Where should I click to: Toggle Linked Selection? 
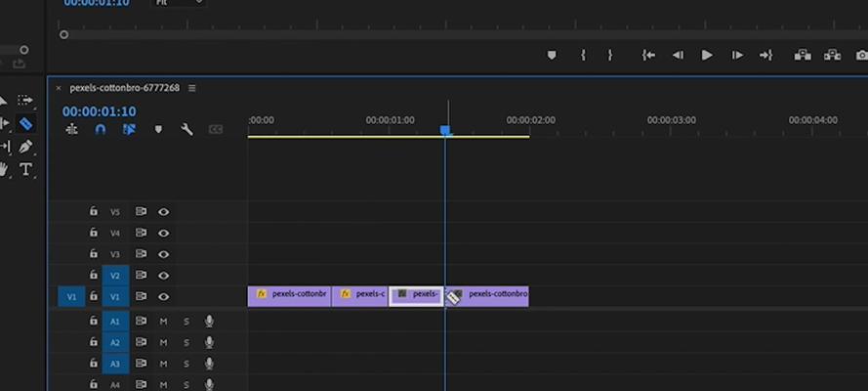pyautogui.click(x=129, y=130)
